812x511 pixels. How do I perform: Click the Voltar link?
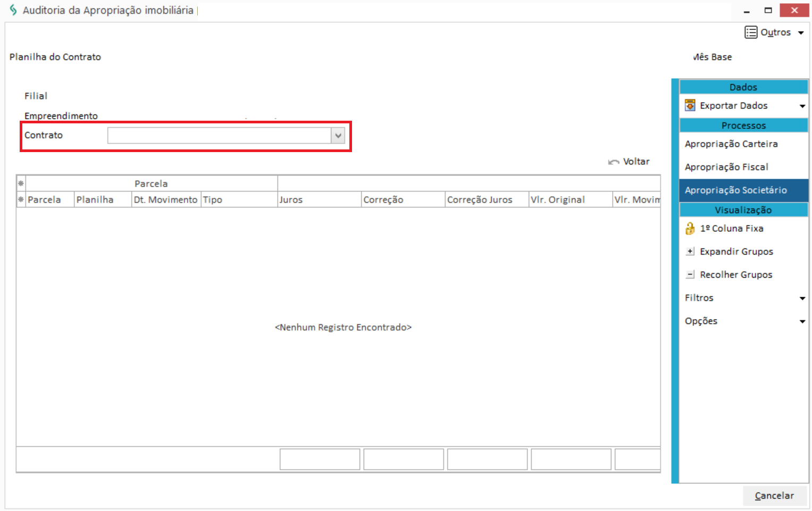(x=636, y=162)
